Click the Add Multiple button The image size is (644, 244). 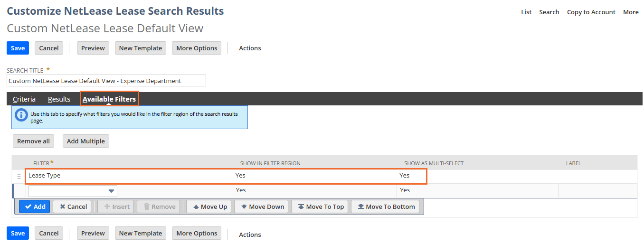pyautogui.click(x=85, y=141)
